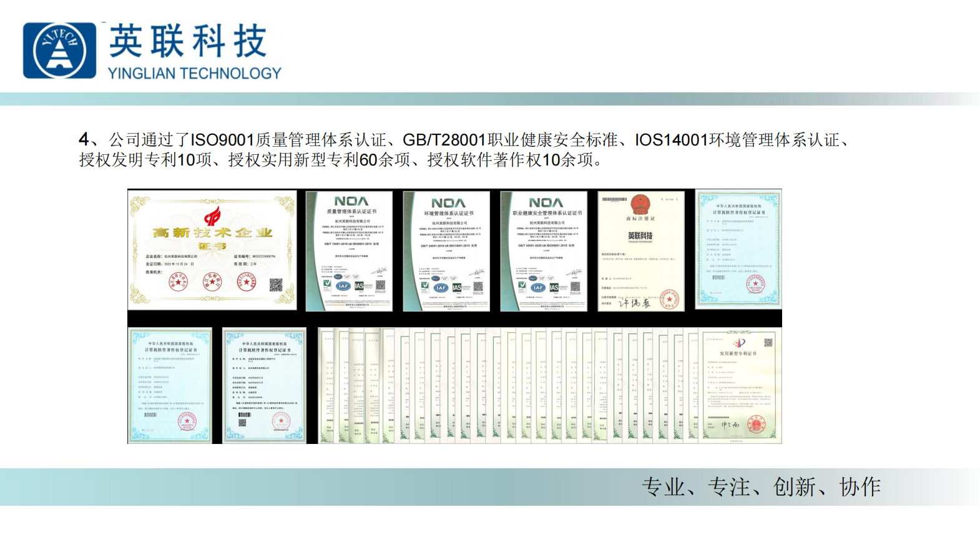Click the red seal on utility model patent certificate
Viewport: 980px width, 542px height.
click(x=756, y=425)
